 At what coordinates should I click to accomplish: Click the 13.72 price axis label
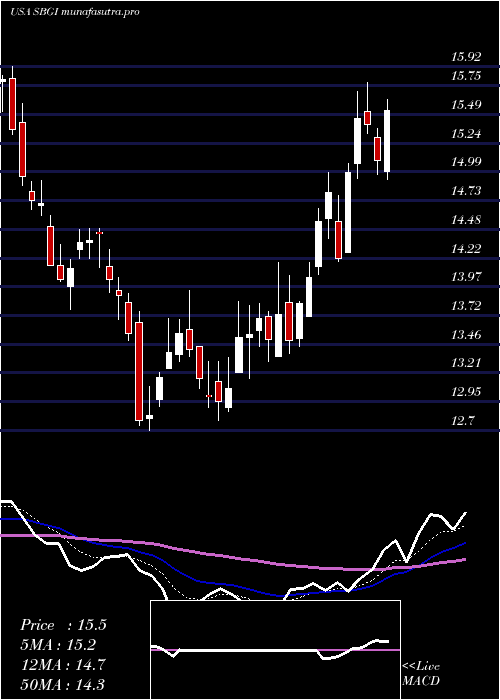point(466,306)
